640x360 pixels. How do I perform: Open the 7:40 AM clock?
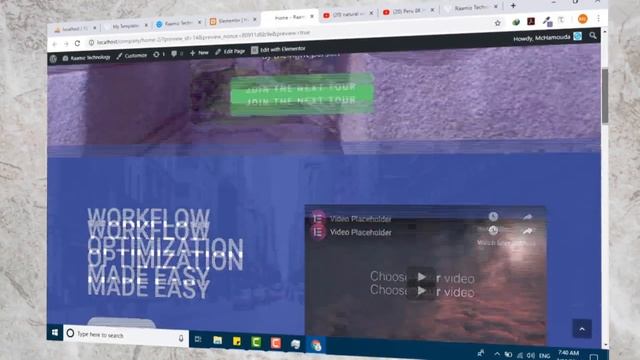pos(568,354)
